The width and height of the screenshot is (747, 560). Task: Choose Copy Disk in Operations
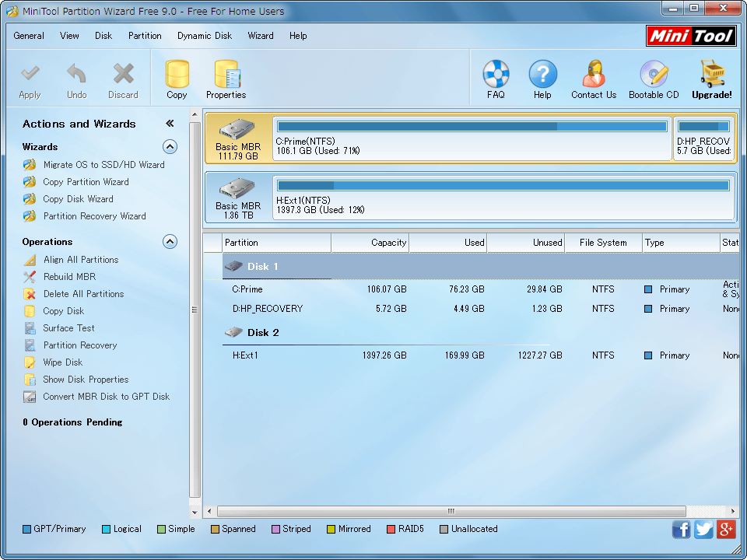[x=63, y=311]
